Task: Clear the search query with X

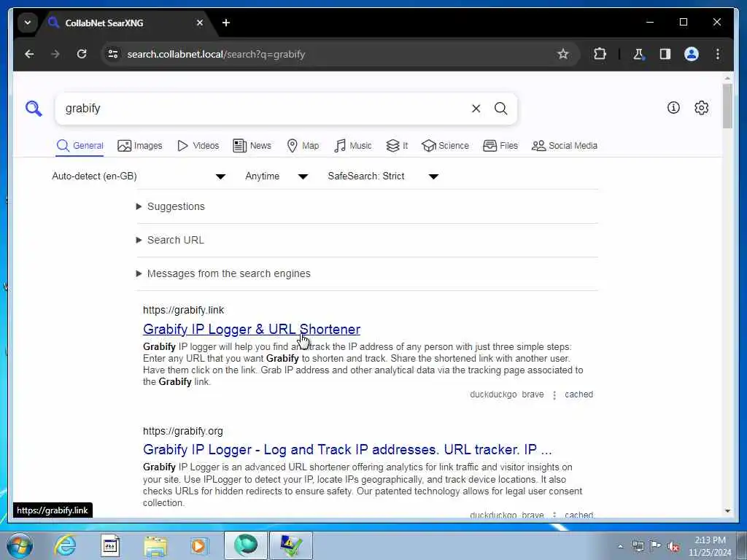Action: (476, 109)
